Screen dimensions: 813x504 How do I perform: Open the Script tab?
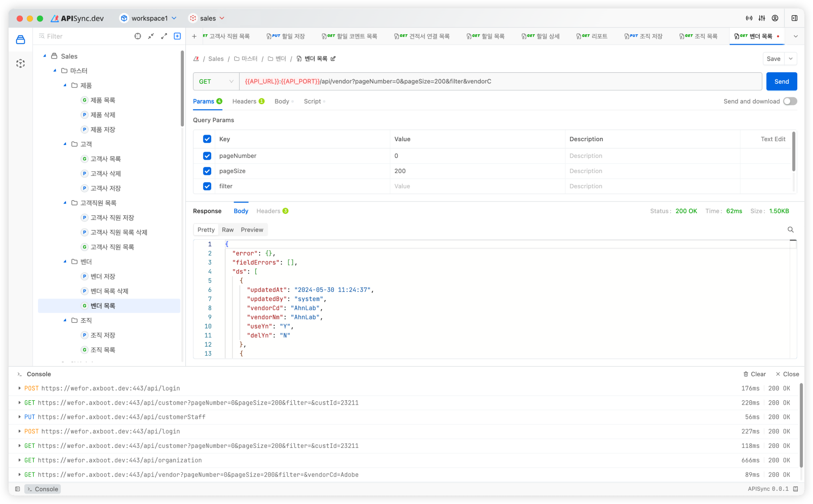(314, 101)
